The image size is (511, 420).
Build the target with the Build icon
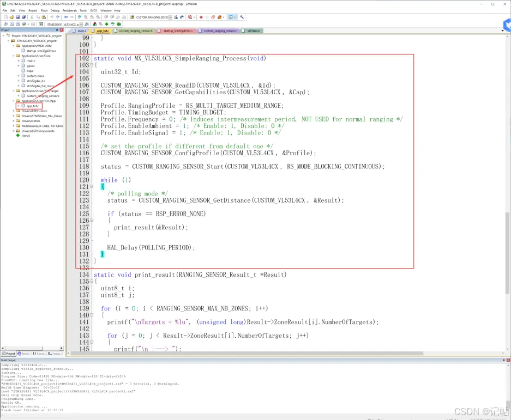(x=12, y=24)
